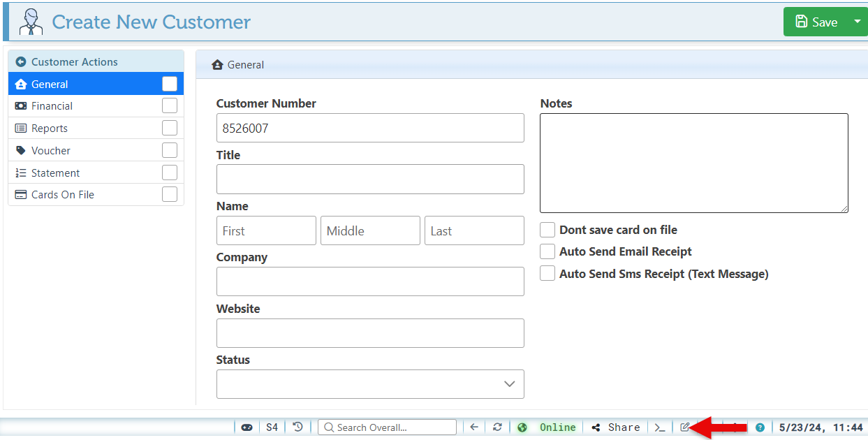The height and width of the screenshot is (440, 868).
Task: Enable Dont save card on file
Action: 547,230
